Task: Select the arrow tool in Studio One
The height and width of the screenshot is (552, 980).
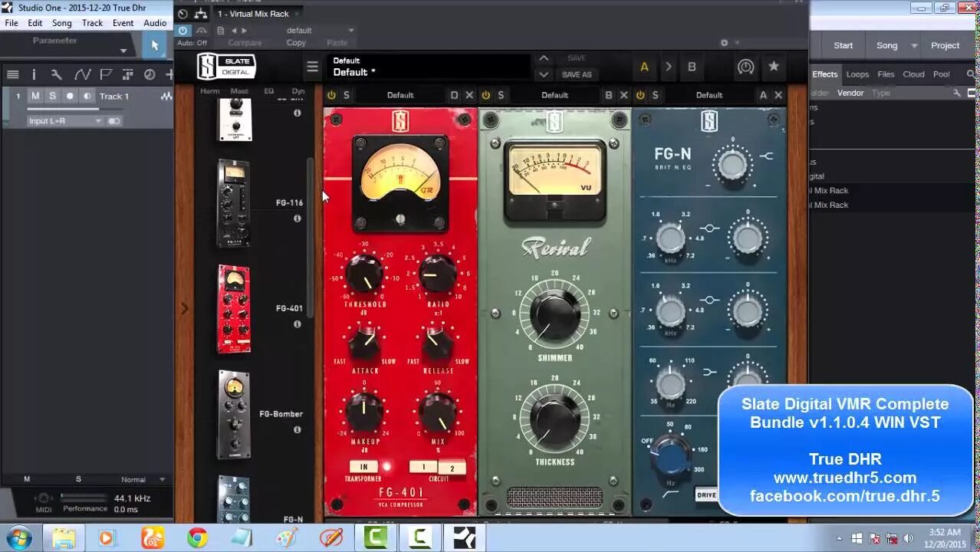Action: click(154, 45)
